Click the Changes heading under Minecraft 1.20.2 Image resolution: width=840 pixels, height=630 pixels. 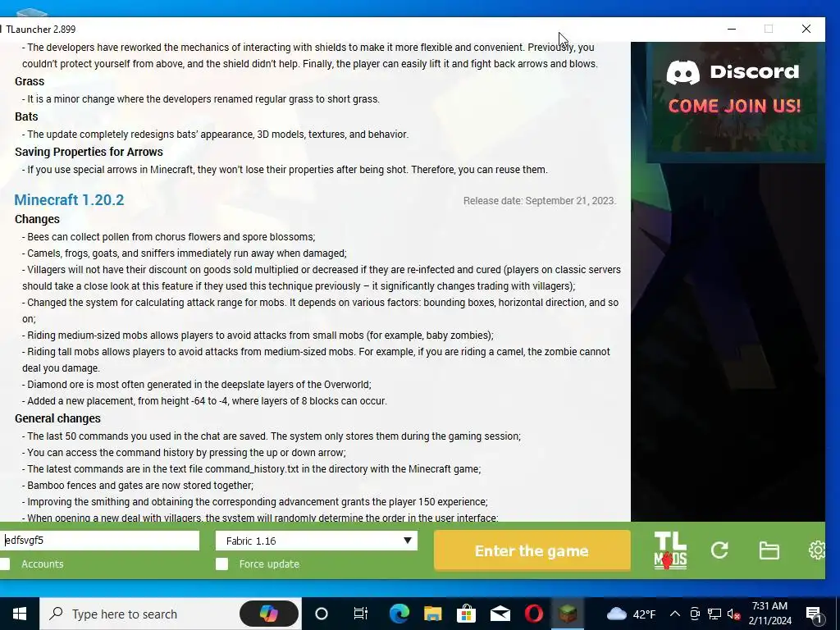pyautogui.click(x=37, y=219)
